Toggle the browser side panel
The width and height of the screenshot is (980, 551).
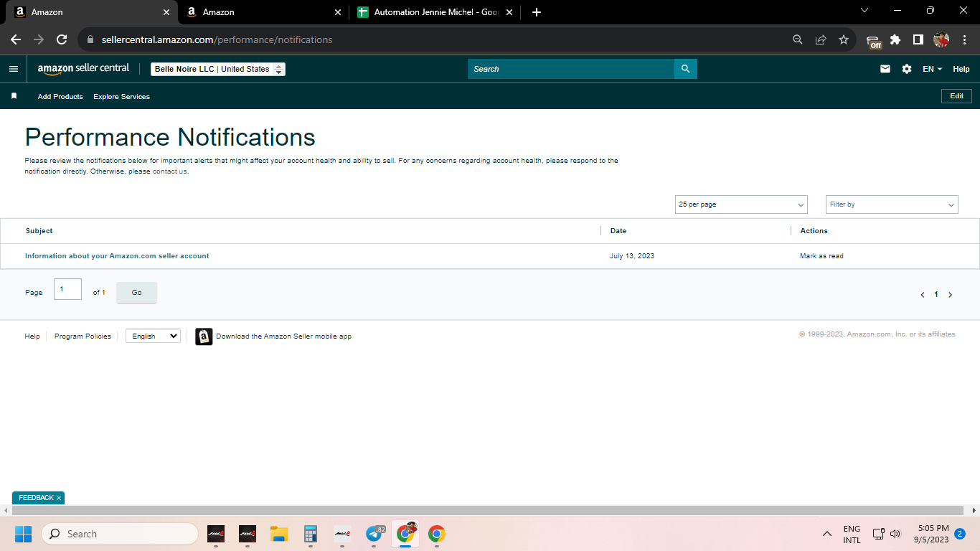pyautogui.click(x=918, y=39)
